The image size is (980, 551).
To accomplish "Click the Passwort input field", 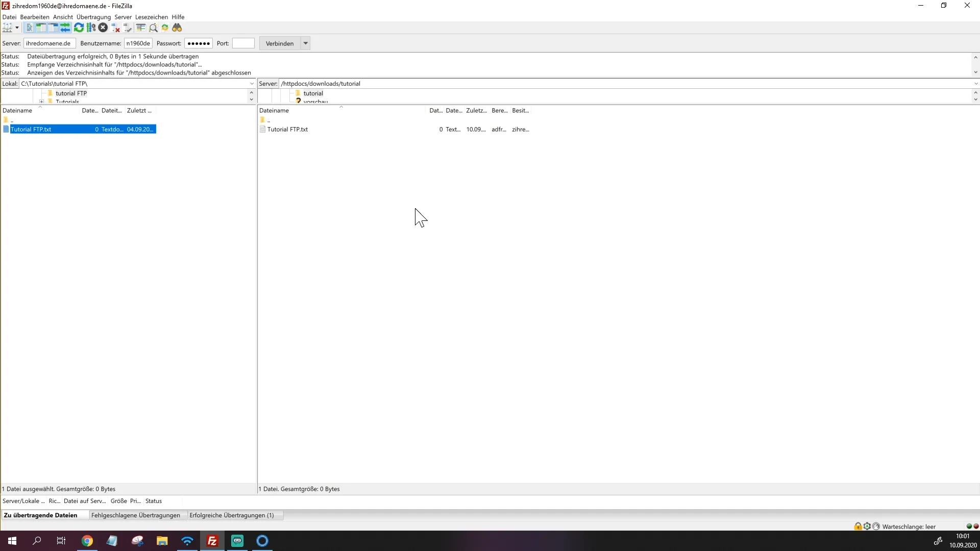I will pyautogui.click(x=199, y=43).
